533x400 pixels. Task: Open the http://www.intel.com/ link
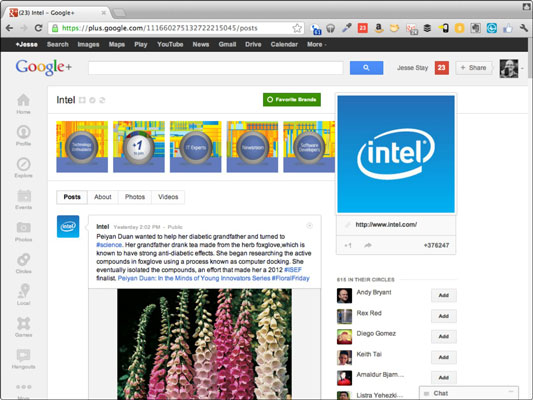click(x=386, y=224)
